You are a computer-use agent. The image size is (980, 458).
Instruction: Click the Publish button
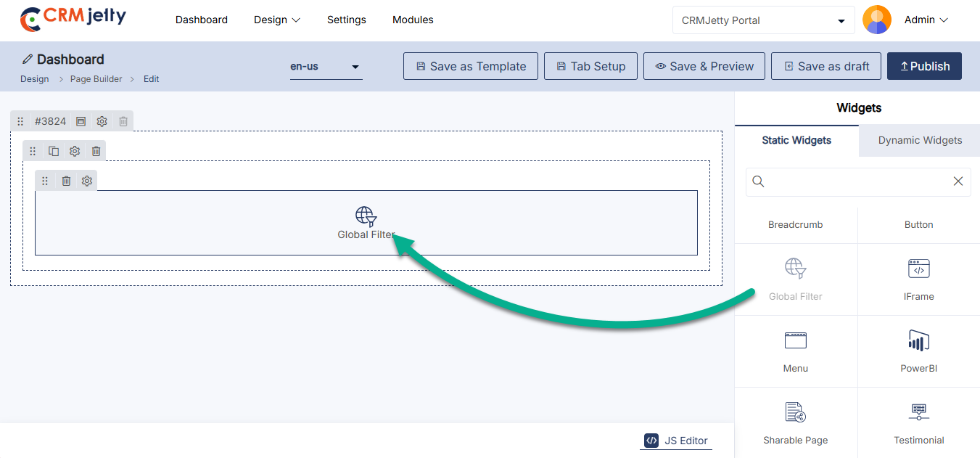(x=924, y=66)
